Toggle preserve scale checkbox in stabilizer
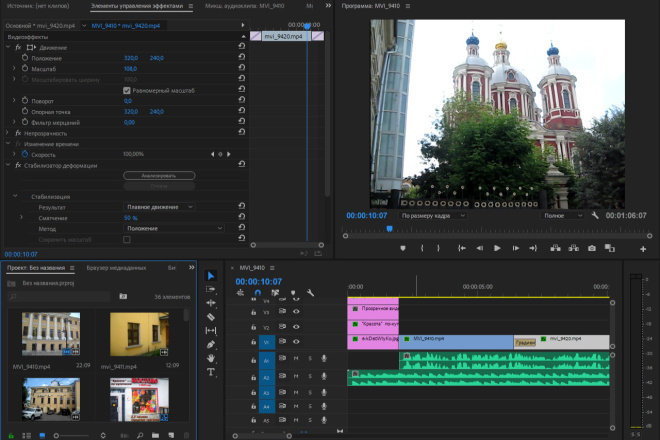Viewport: 660px width, 440px height. [x=127, y=240]
